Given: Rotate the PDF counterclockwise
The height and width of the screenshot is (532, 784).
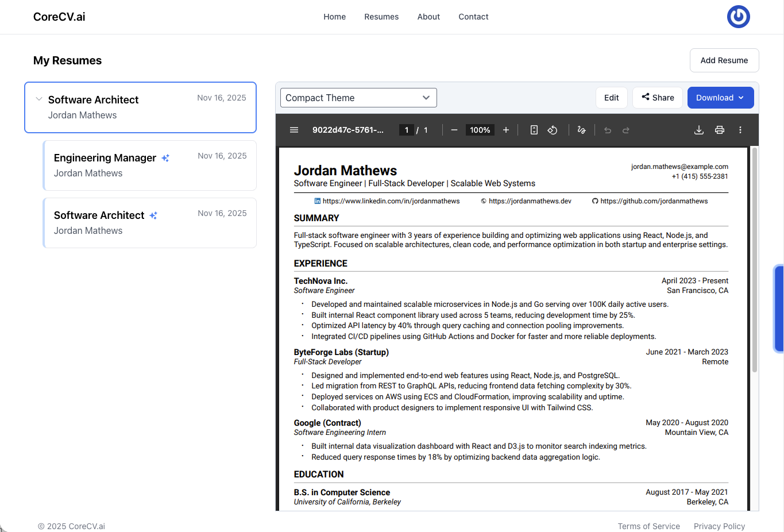Looking at the screenshot, I should 553,130.
